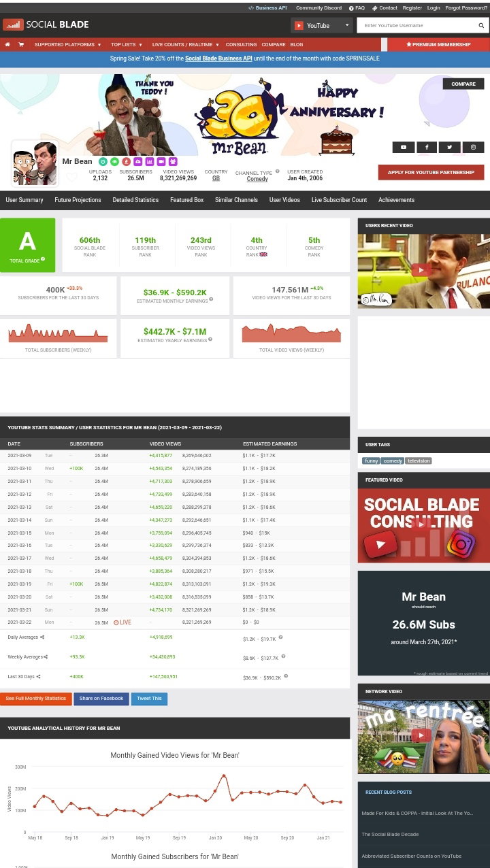
Task: Click the search magnifier icon
Action: tap(481, 25)
